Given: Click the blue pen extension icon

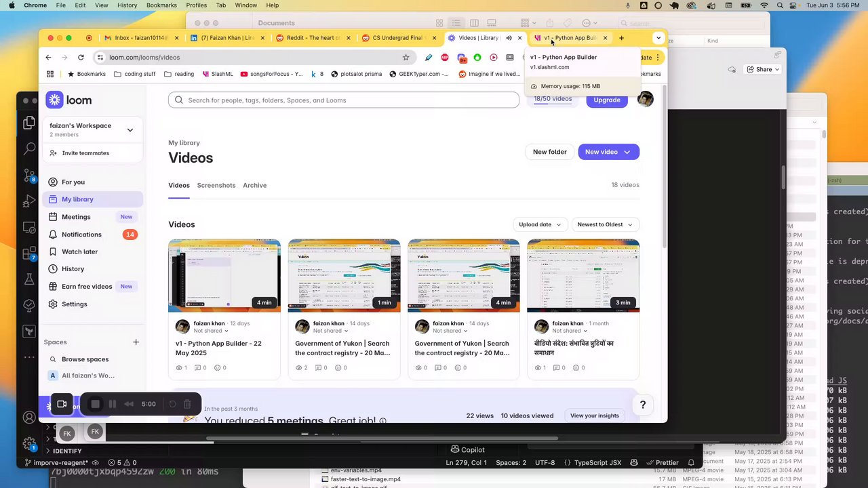Looking at the screenshot, I should point(429,58).
